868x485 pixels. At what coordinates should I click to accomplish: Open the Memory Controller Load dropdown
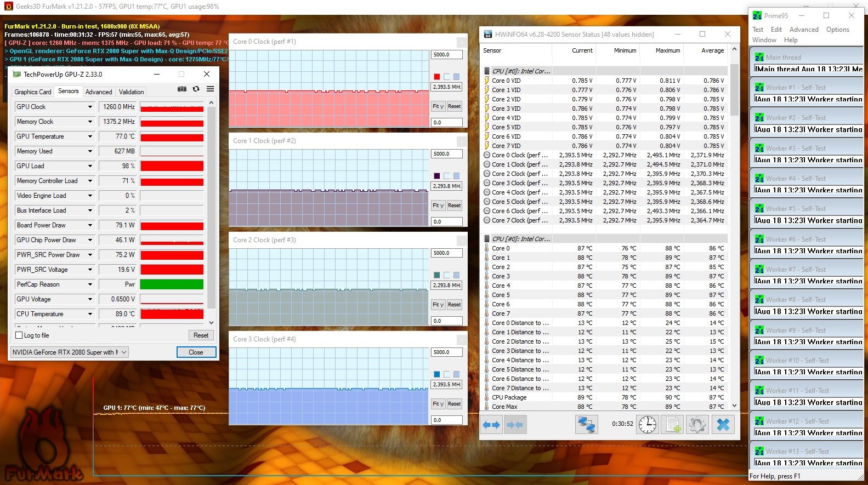90,181
